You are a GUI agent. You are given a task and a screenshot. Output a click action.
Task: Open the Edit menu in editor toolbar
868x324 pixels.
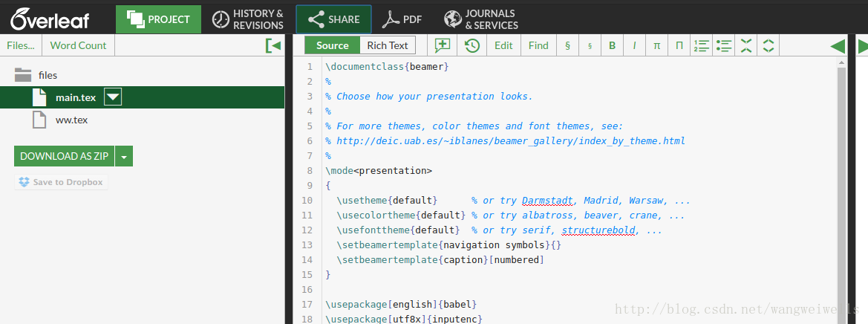pyautogui.click(x=503, y=45)
